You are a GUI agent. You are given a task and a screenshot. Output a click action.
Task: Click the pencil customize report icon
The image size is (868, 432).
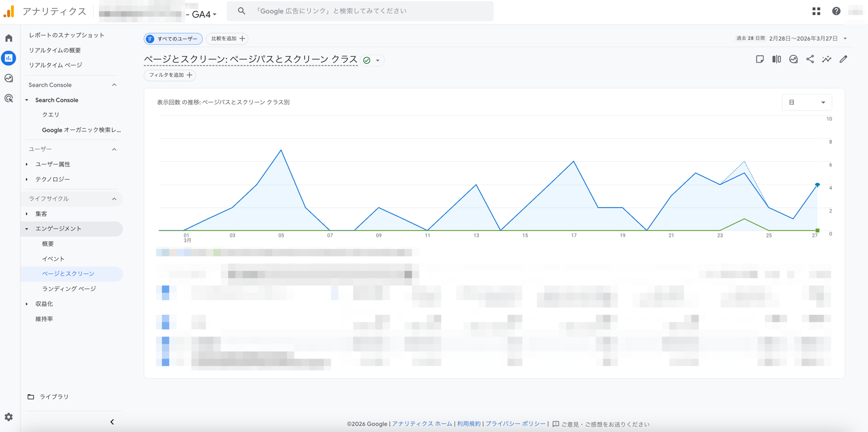[843, 59]
